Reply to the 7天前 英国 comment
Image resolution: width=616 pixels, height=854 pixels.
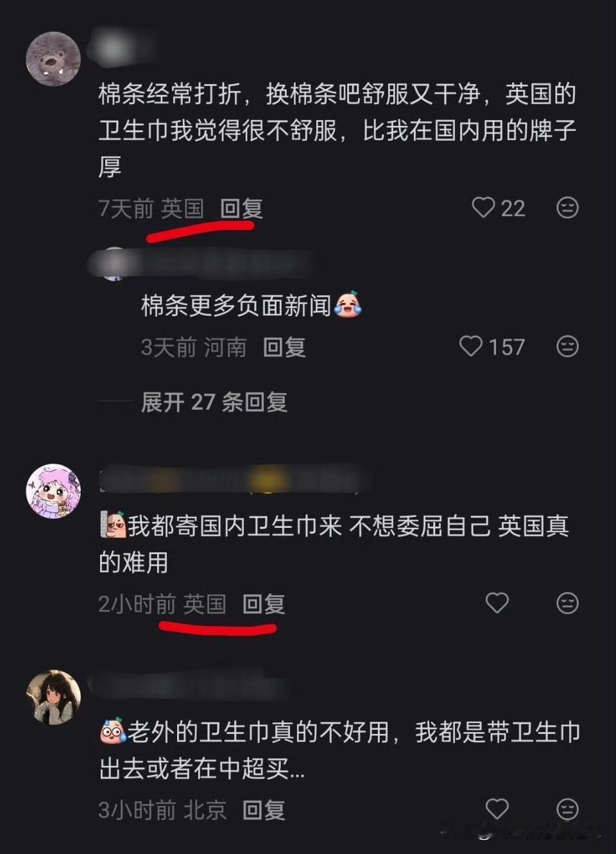point(241,208)
